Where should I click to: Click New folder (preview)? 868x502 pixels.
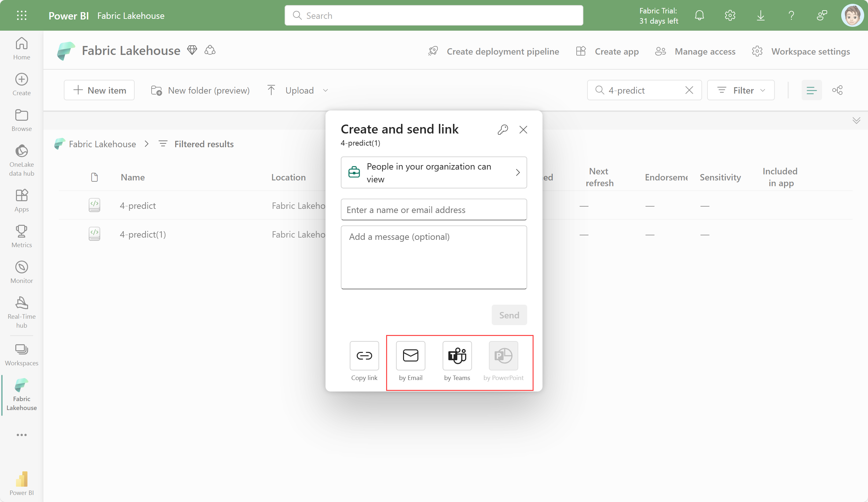tap(200, 90)
